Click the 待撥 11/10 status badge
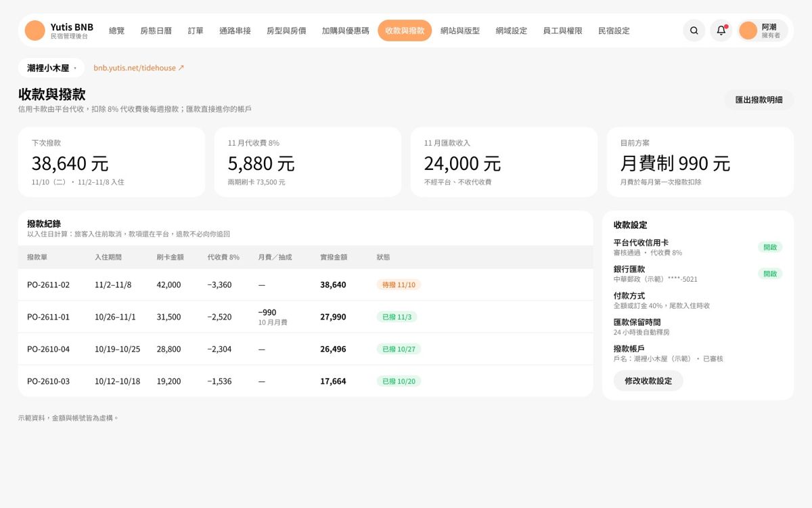 (399, 284)
